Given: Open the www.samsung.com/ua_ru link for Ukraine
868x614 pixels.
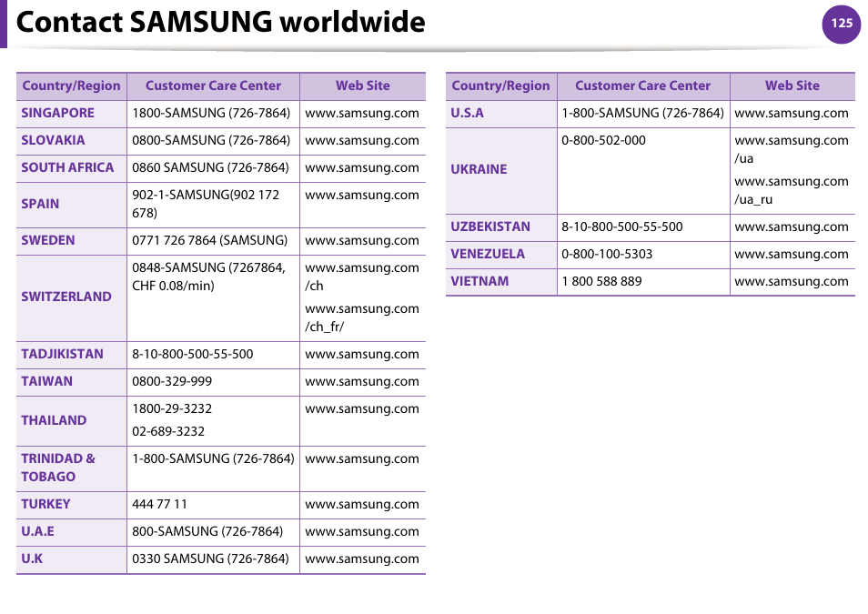Looking at the screenshot, I should (792, 190).
